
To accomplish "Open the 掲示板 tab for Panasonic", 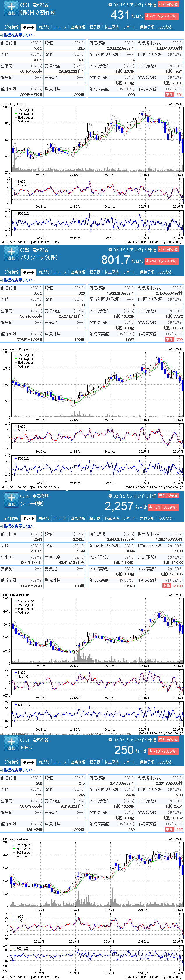I will tap(95, 272).
